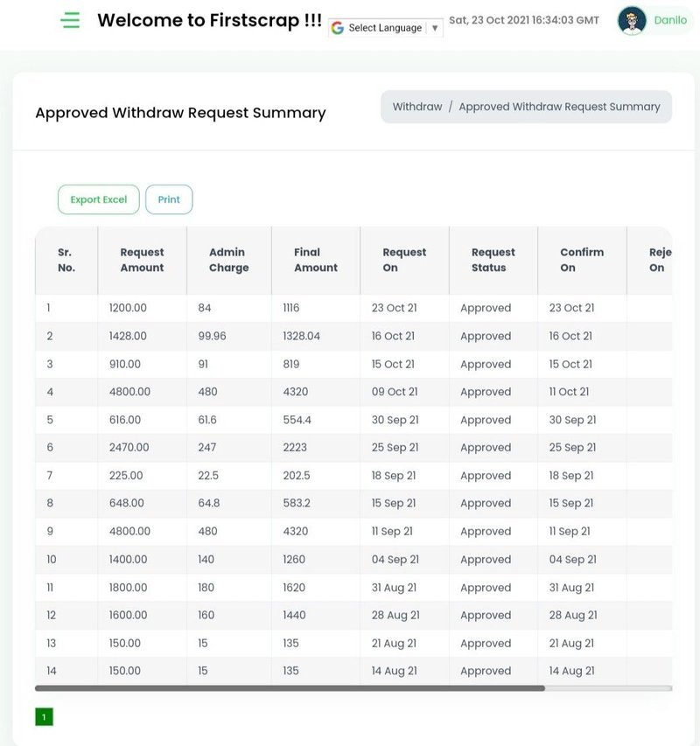Viewport: 700px width, 746px height.
Task: Click final amount 1260
Action: click(294, 559)
